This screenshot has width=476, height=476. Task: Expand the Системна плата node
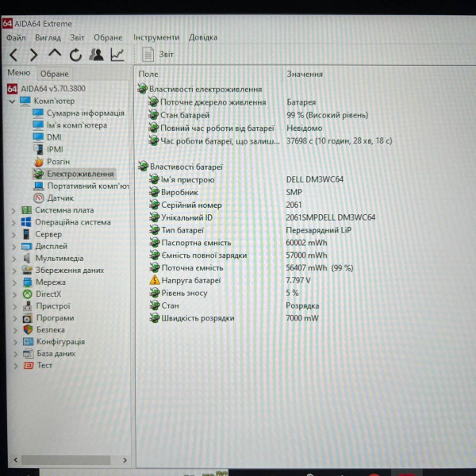[13, 210]
